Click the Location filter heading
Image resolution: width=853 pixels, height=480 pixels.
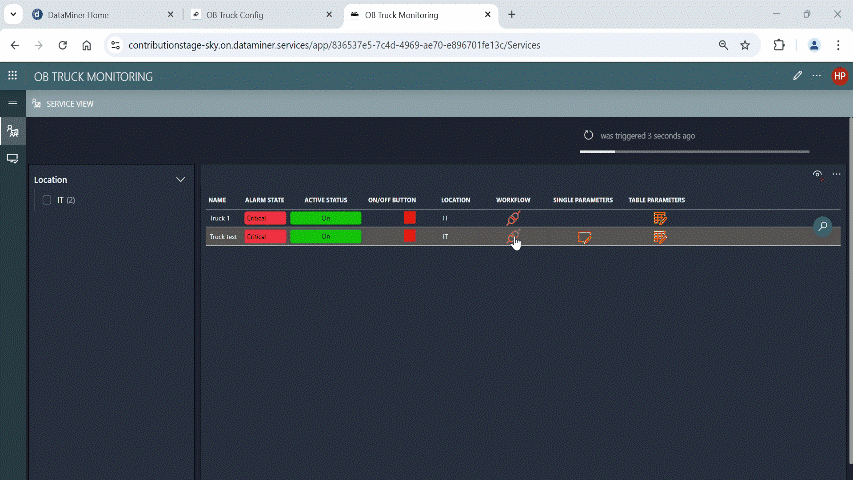51,180
